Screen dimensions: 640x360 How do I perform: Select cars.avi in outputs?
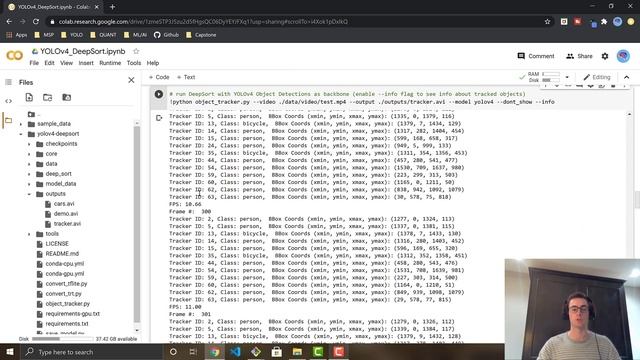tap(64, 204)
